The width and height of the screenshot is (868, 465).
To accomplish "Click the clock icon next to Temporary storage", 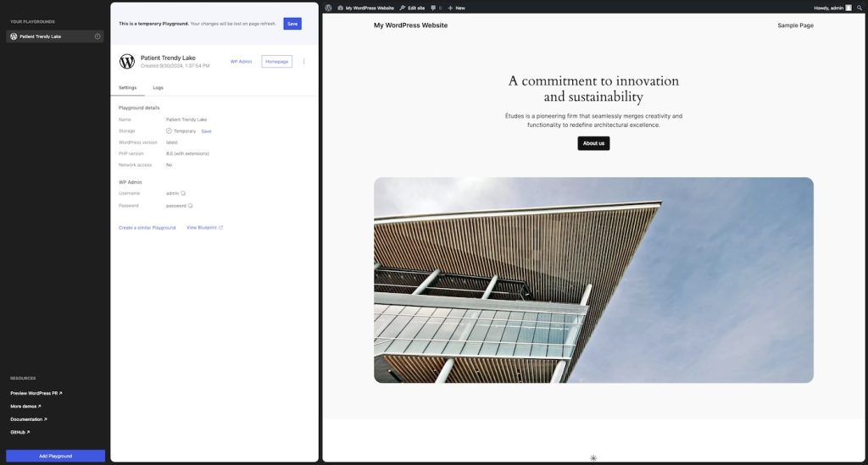I will (x=169, y=131).
